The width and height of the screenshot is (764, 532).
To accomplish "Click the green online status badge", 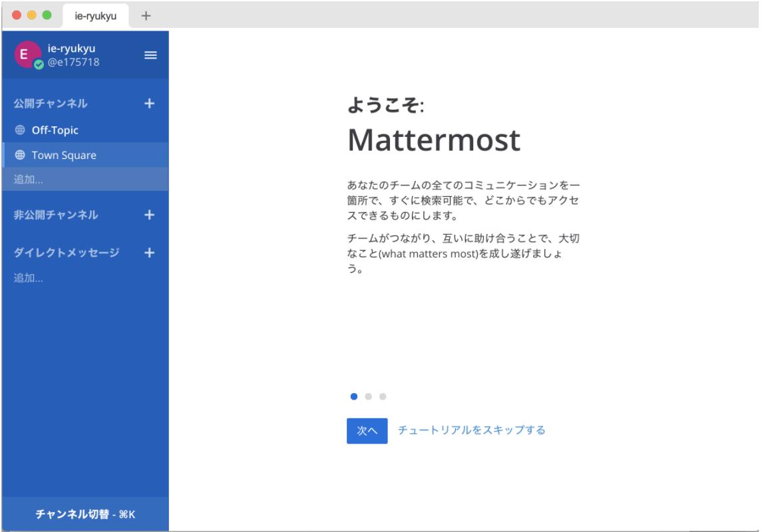I will pos(39,65).
